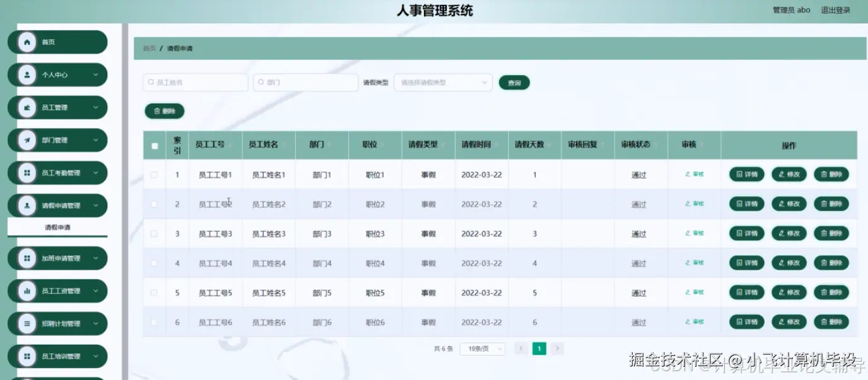Click the 员工姓名 search input field
This screenshot has height=380, width=868.
[196, 83]
